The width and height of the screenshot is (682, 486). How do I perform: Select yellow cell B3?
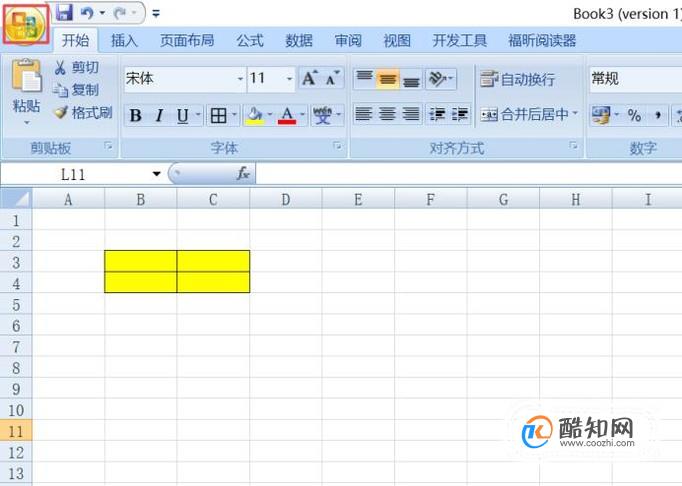coord(141,261)
